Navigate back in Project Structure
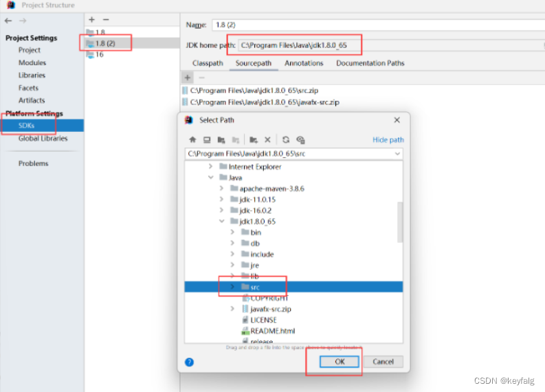Image resolution: width=545 pixels, height=392 pixels. pos(8,21)
